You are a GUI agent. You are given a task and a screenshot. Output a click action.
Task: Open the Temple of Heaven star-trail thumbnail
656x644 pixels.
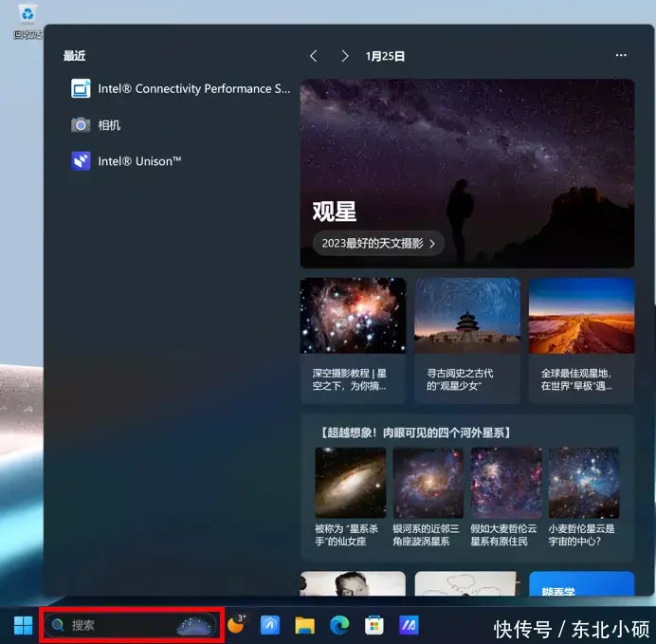[x=467, y=316]
